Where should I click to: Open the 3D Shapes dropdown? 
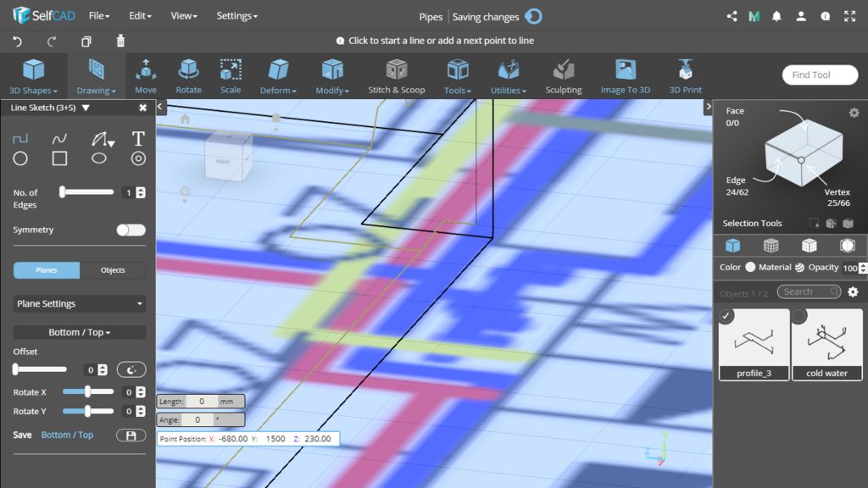click(33, 76)
